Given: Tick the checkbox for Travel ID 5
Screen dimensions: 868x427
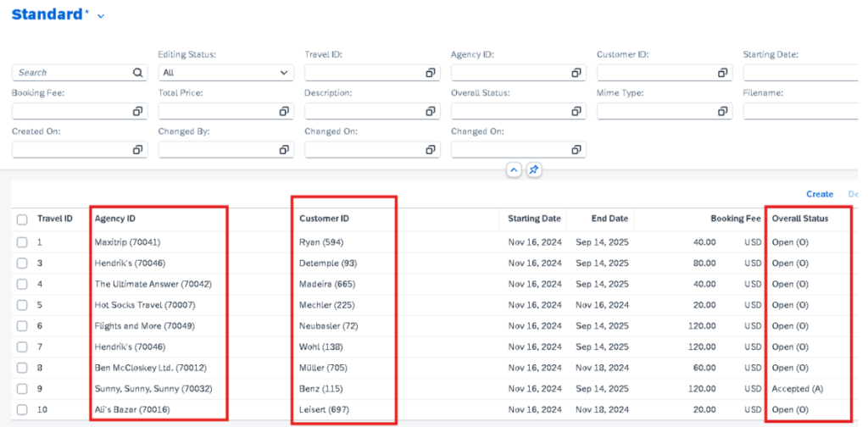Looking at the screenshot, I should point(22,305).
